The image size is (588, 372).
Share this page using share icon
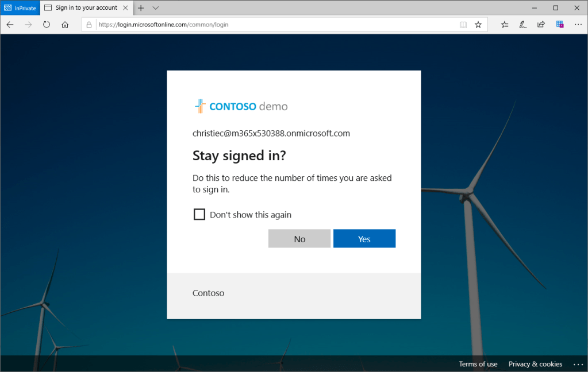coord(541,25)
